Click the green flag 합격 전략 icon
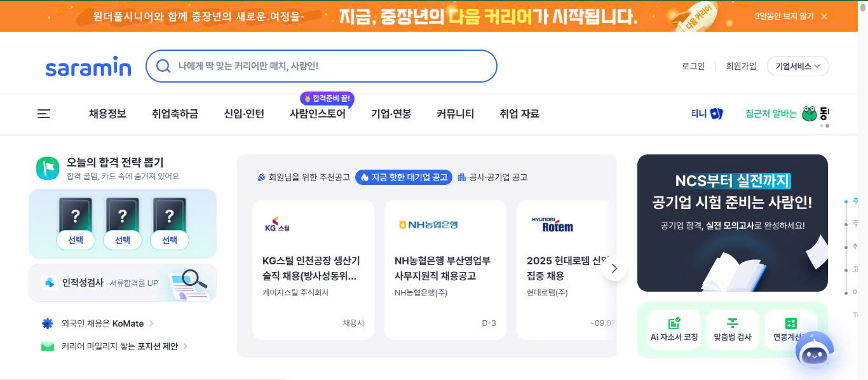Viewport: 868px width, 380px height. pos(48,168)
